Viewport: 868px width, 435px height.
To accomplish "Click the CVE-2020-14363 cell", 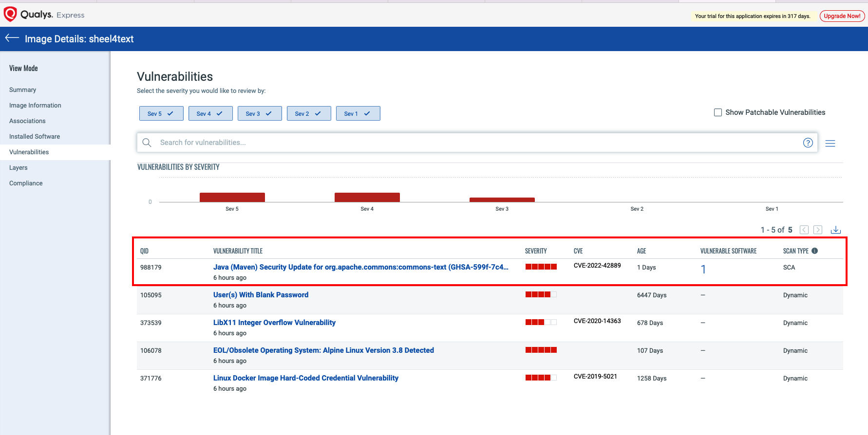I will tap(597, 321).
